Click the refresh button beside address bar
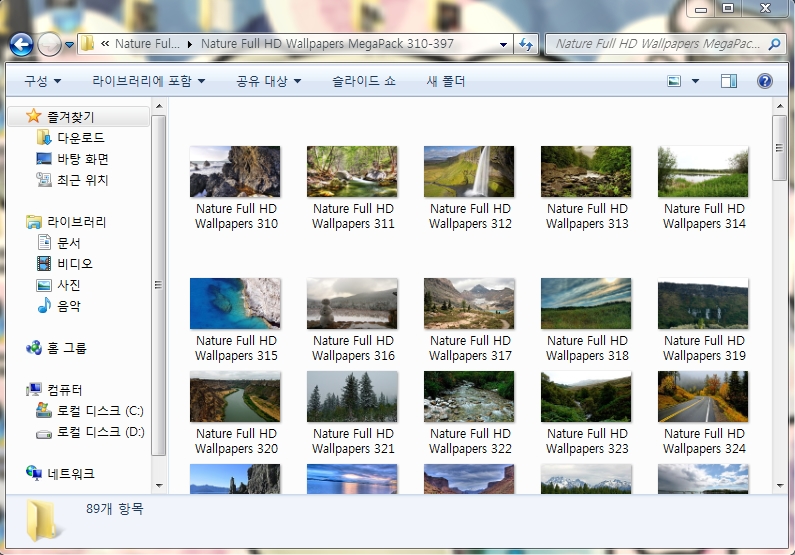Viewport: 795px width, 555px height. (526, 44)
